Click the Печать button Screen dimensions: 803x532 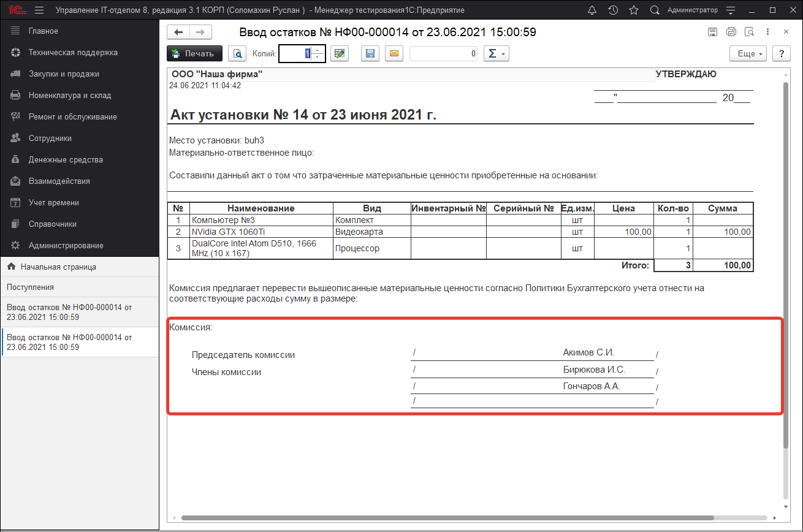click(194, 54)
